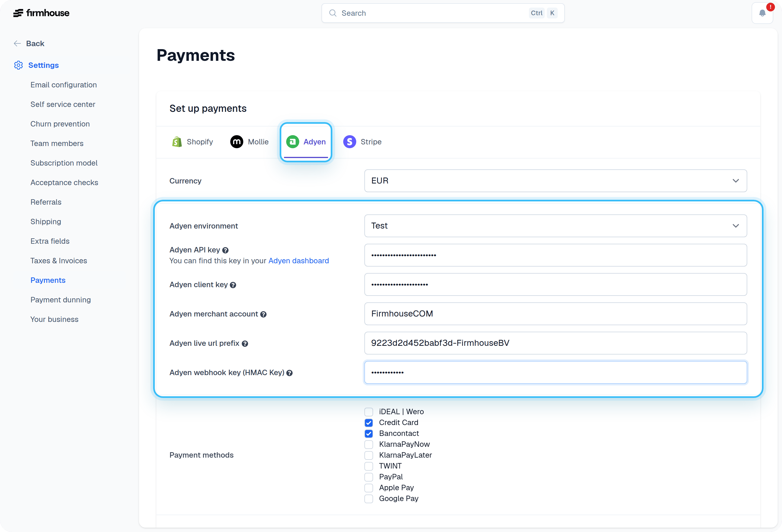Click the Adyen client key field
The image size is (782, 532).
pyautogui.click(x=556, y=284)
